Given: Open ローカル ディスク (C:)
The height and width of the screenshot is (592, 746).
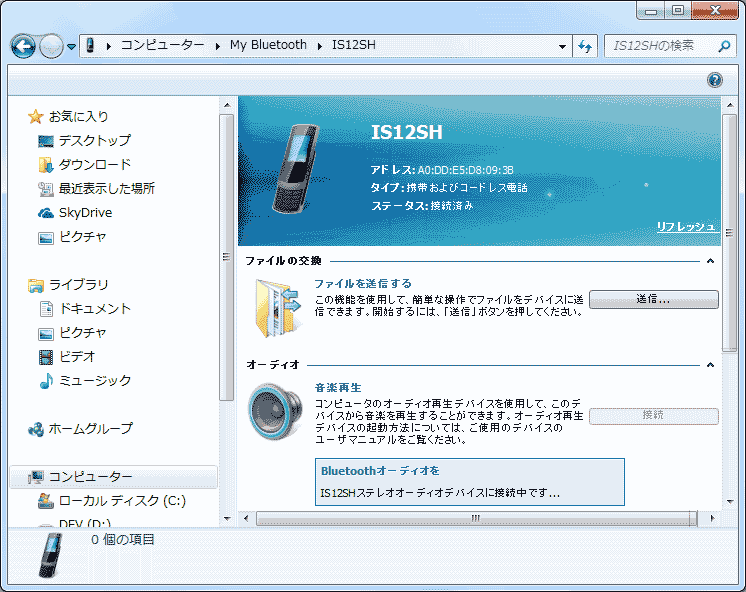Looking at the screenshot, I should point(122,501).
